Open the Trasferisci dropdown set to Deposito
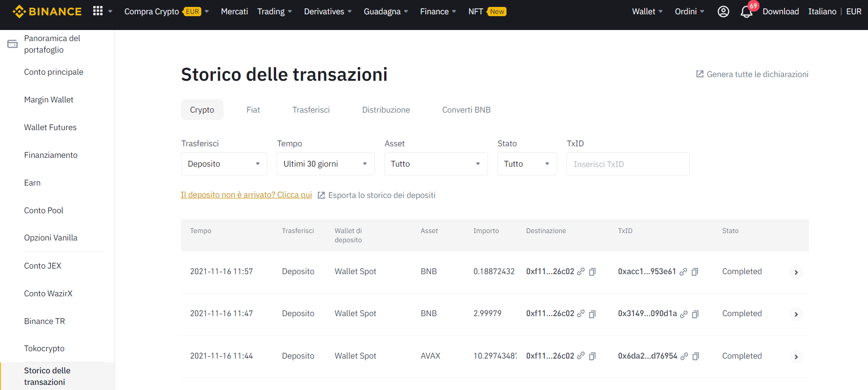The image size is (868, 390). (x=224, y=164)
